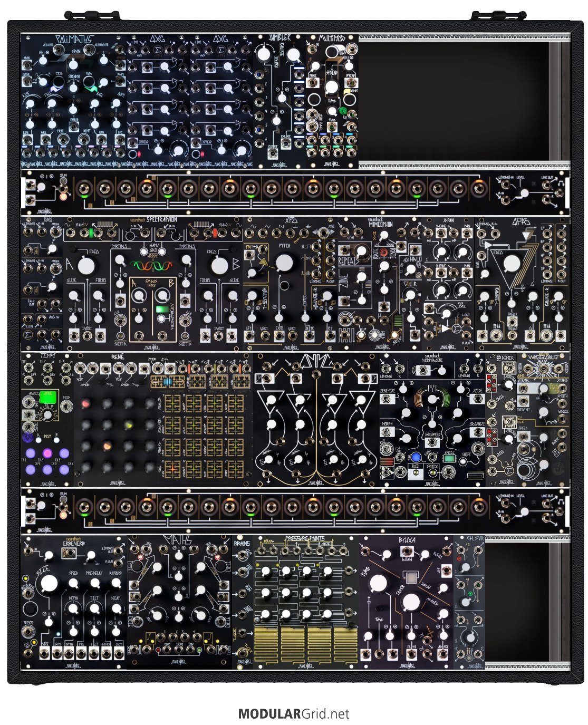Click the MODULARGrid.net logo link
The image size is (588, 725).
tap(294, 714)
